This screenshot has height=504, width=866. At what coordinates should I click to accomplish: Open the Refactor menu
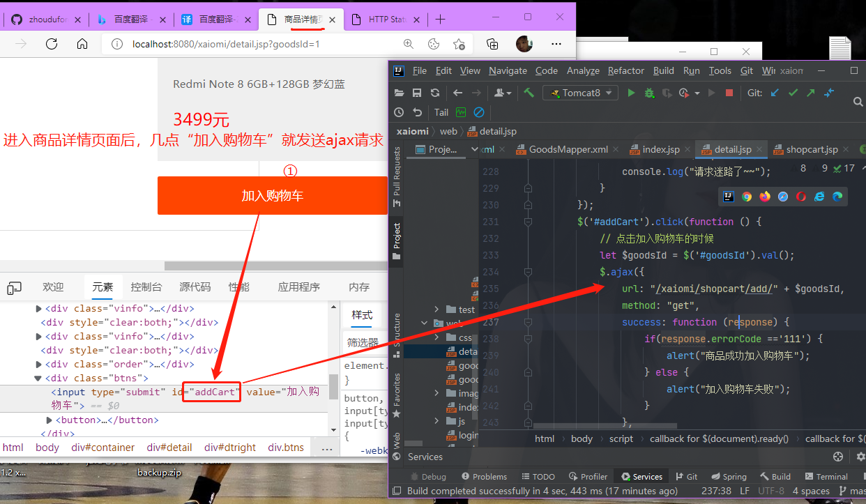point(625,70)
